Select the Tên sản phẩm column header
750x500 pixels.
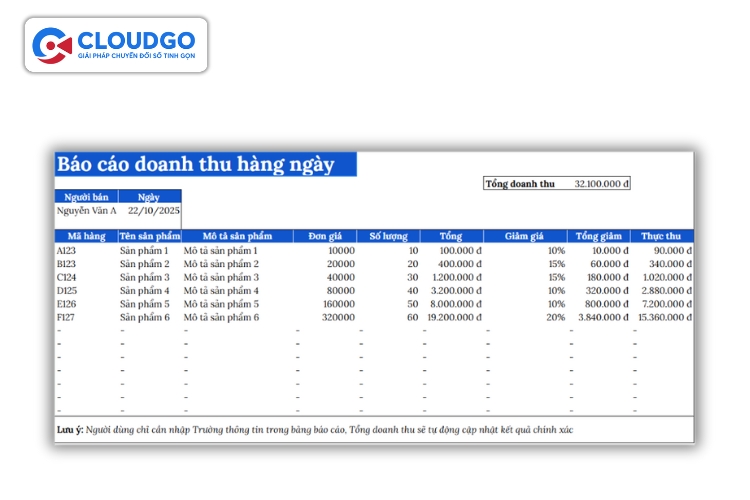pyautogui.click(x=149, y=237)
